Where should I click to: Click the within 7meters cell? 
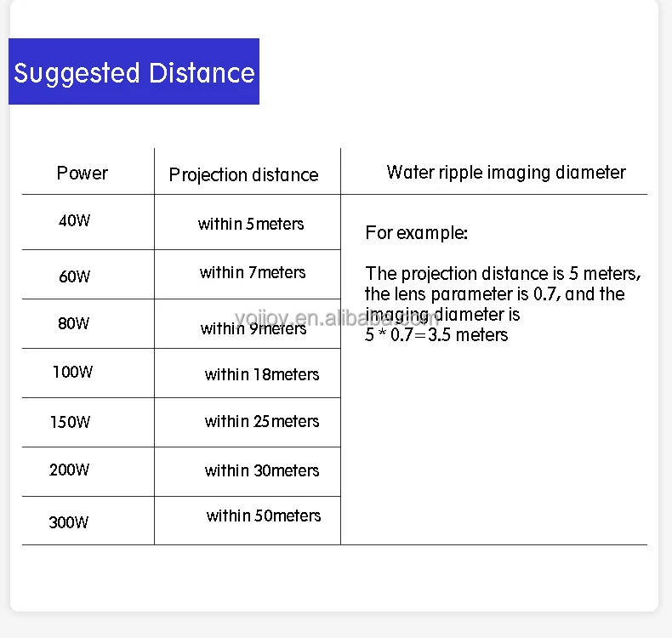pyautogui.click(x=253, y=272)
